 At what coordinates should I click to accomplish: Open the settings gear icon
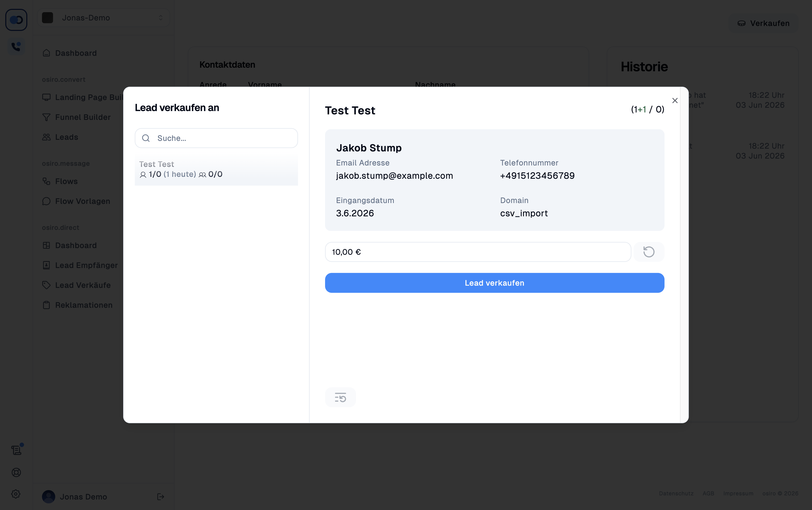coord(16,494)
